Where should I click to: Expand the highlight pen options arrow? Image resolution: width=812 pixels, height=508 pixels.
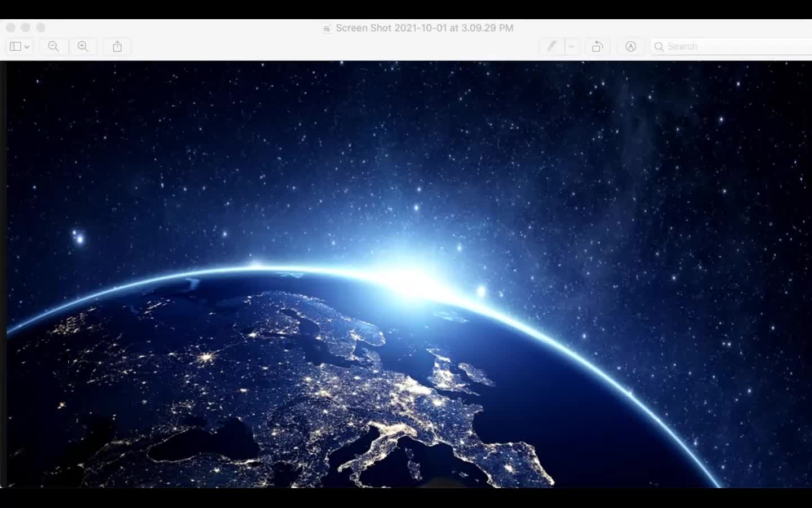click(572, 46)
